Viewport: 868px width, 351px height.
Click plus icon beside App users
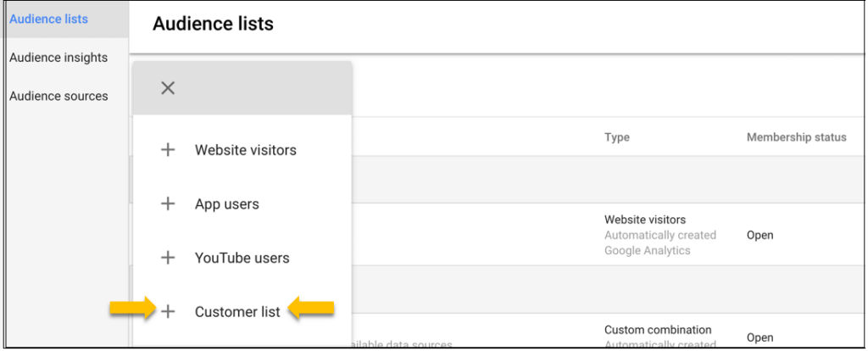coord(168,203)
